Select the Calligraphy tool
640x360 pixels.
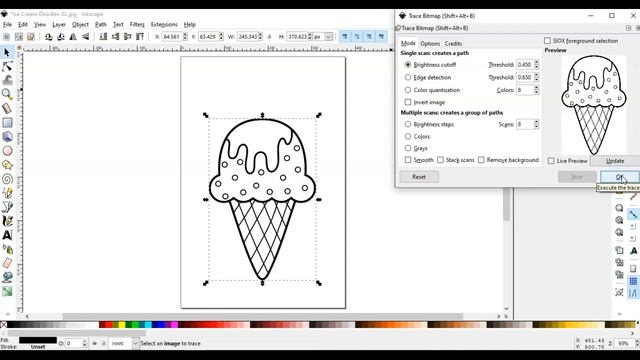(7, 221)
